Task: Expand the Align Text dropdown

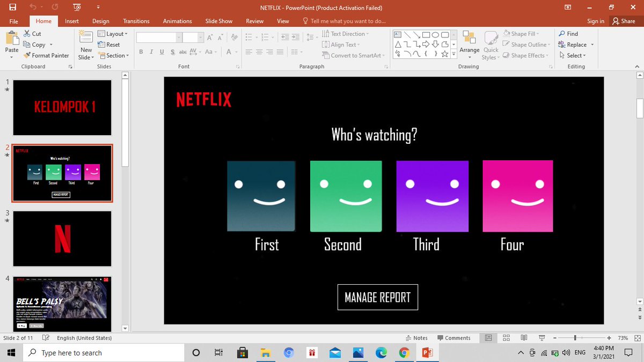Action: pos(341,45)
